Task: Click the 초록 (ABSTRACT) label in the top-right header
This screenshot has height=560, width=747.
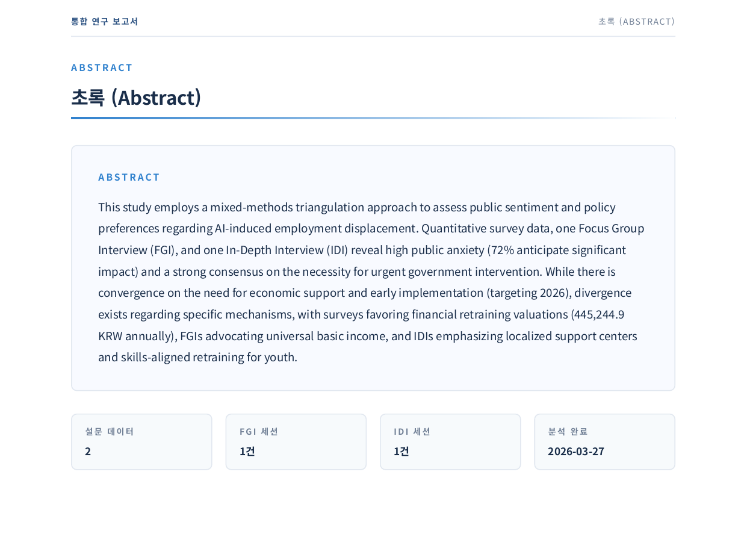Action: [x=636, y=21]
